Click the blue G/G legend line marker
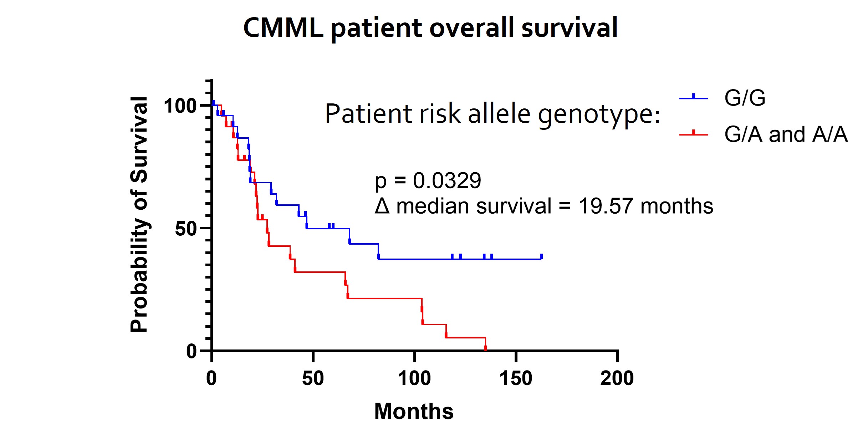868x444 pixels. [x=693, y=97]
